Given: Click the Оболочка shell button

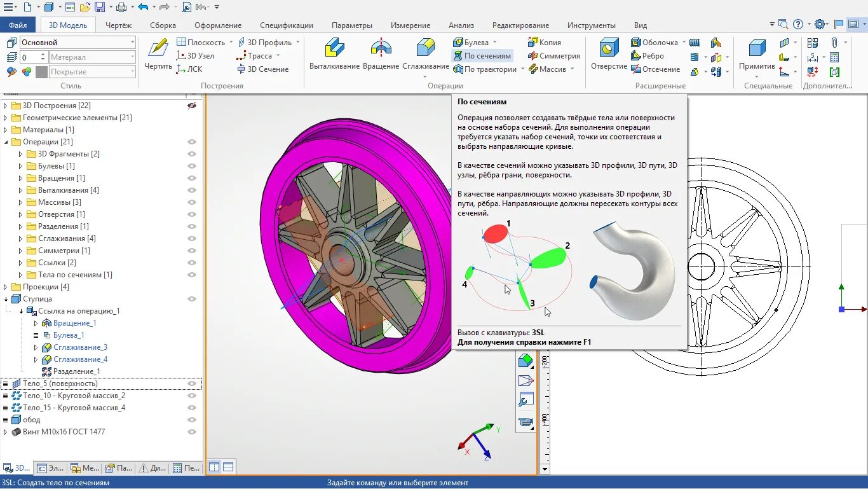Looking at the screenshot, I should pyautogui.click(x=655, y=43).
